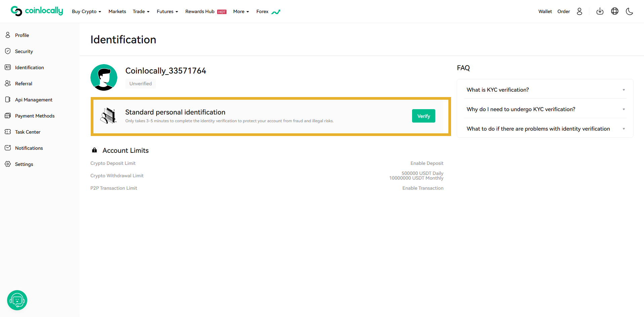This screenshot has height=317, width=644.
Task: Click the Unverified status badge
Action: coord(140,84)
